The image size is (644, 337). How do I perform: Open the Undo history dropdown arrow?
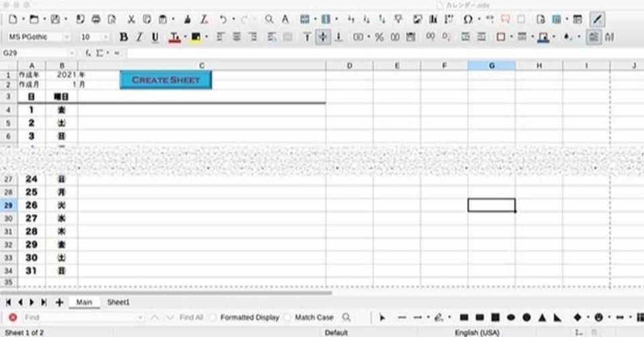coord(233,19)
